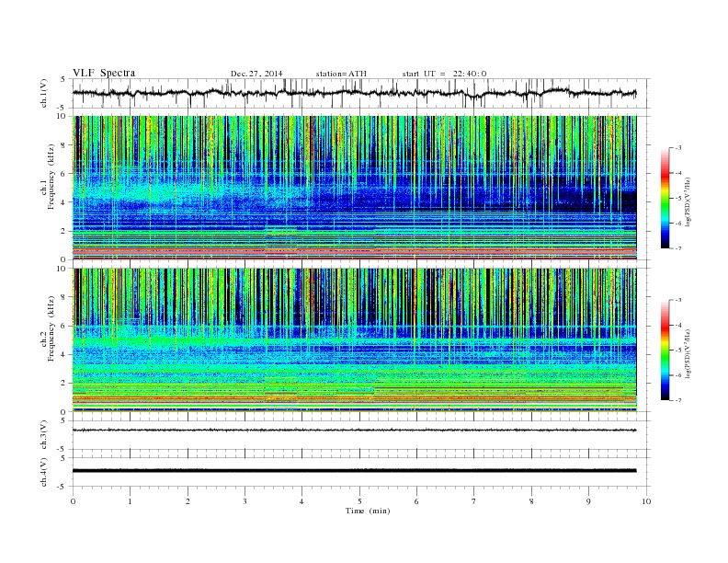
Task: Click the ch.2 color scale bar
Action: [665, 350]
